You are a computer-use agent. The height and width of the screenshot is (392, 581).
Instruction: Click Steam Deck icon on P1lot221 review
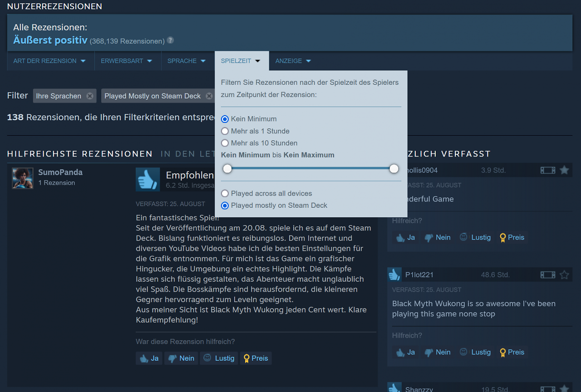[548, 275]
